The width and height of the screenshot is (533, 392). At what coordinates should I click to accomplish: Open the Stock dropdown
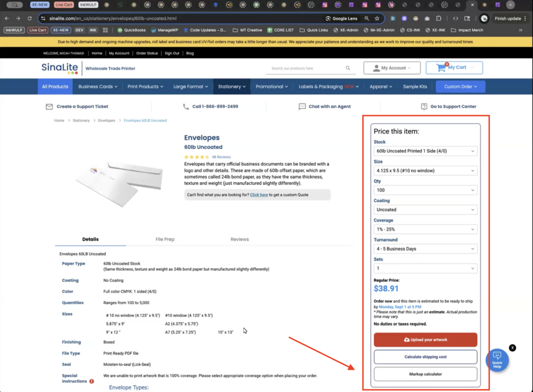coord(425,151)
